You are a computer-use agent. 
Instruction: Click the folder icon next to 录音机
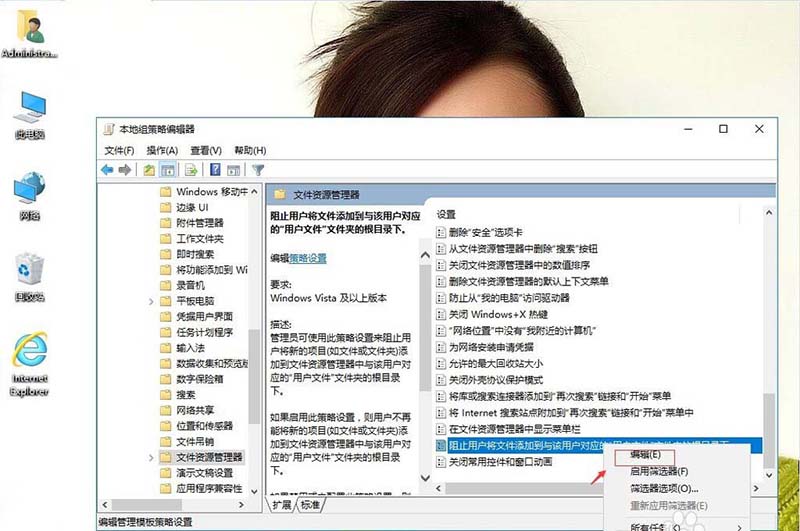click(x=165, y=286)
